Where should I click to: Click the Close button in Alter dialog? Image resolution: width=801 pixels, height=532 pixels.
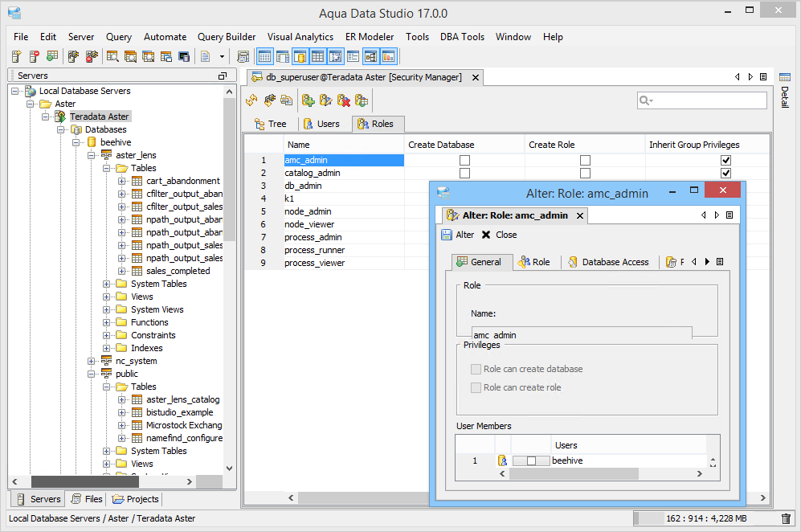(499, 235)
